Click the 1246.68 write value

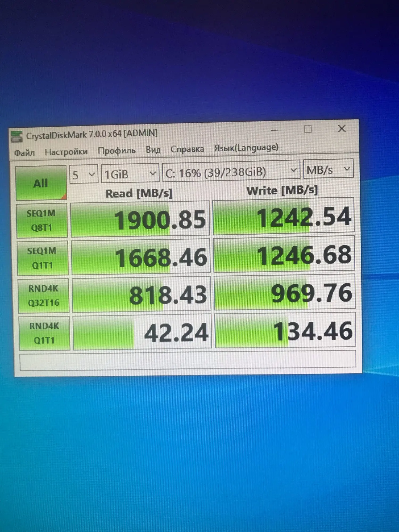(x=284, y=255)
